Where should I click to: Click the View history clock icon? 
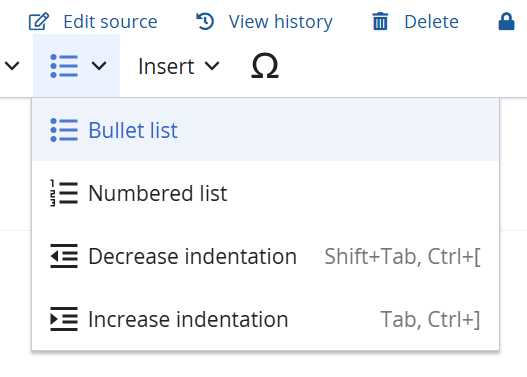[205, 21]
